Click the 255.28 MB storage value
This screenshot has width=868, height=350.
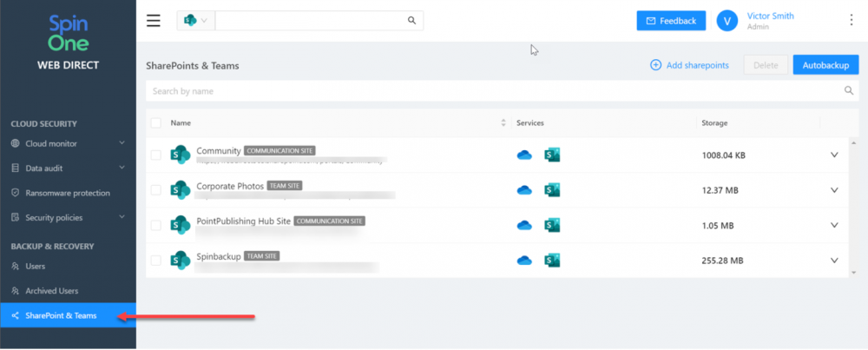tap(722, 261)
